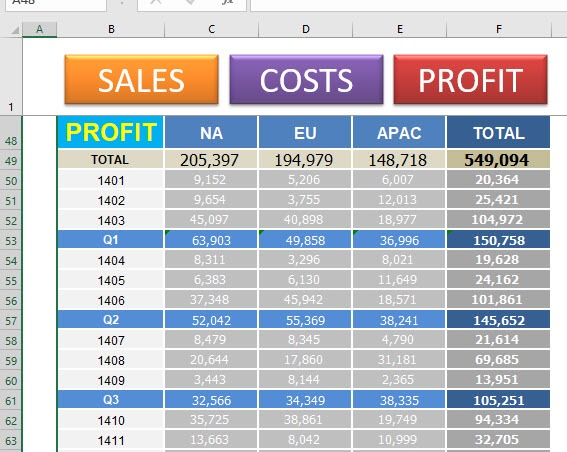Click the APAC column heading cell
The height and width of the screenshot is (452, 567).
click(399, 132)
